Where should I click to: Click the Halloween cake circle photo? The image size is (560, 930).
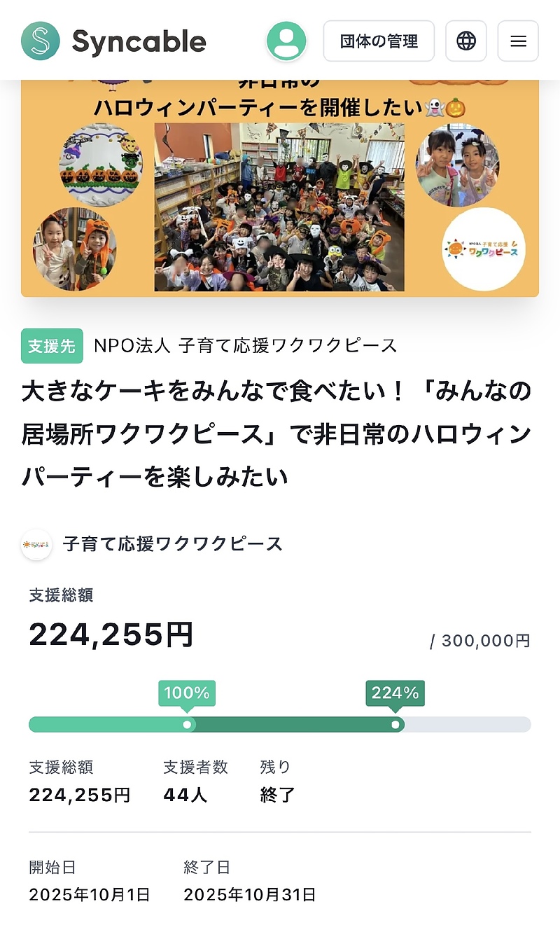point(101,165)
